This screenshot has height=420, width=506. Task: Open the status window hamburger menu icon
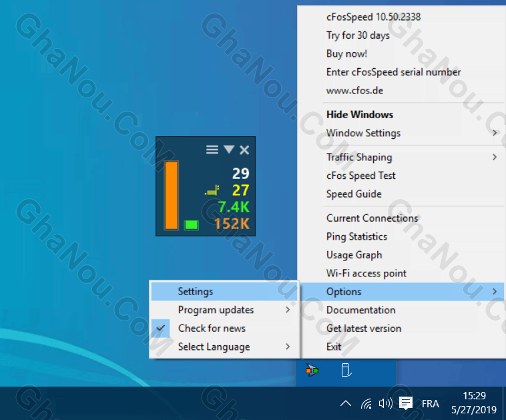212,150
